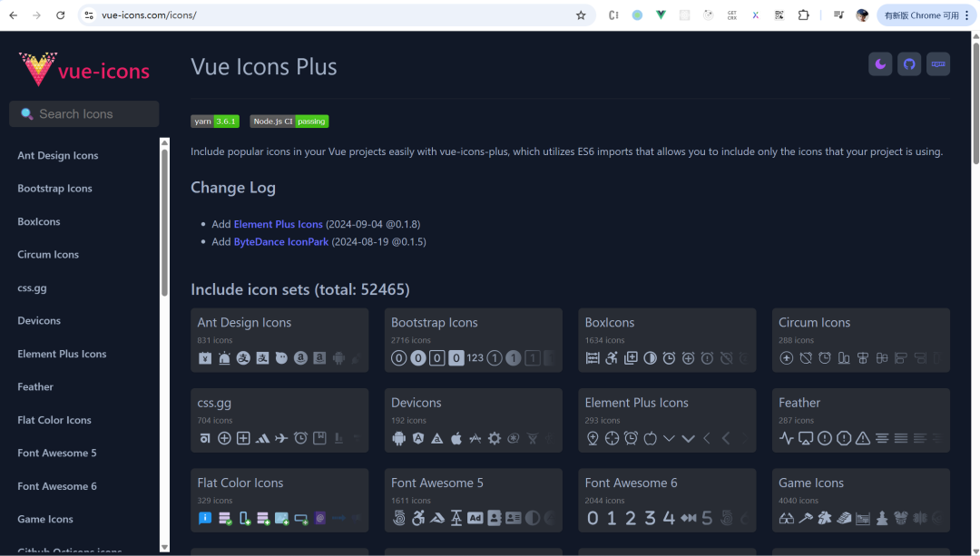Click the 有新版 Chrome 可用 update button
The image size is (980, 556).
(926, 15)
